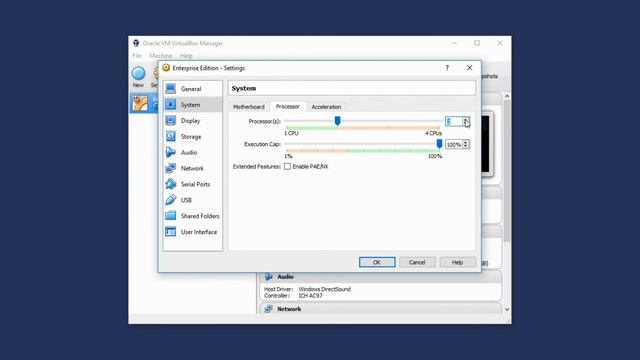The height and width of the screenshot is (360, 640).
Task: Click the Audio section header in Manager
Action: [x=380, y=277]
